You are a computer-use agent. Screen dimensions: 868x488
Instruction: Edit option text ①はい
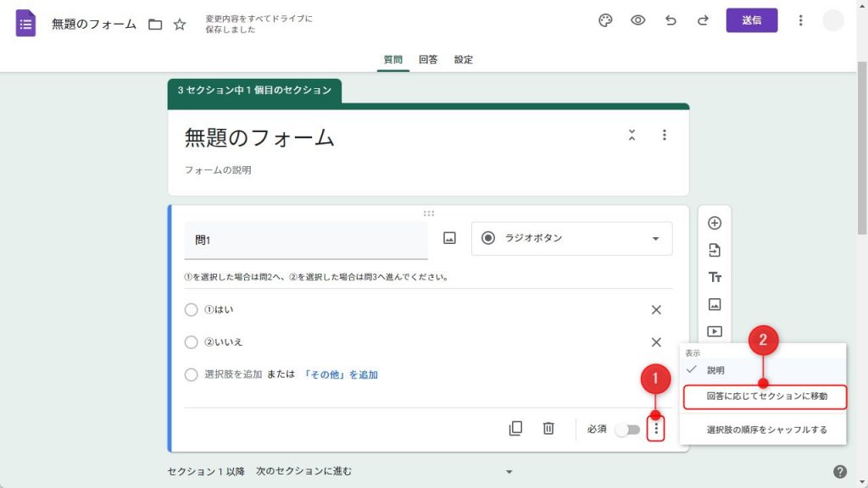click(x=219, y=310)
